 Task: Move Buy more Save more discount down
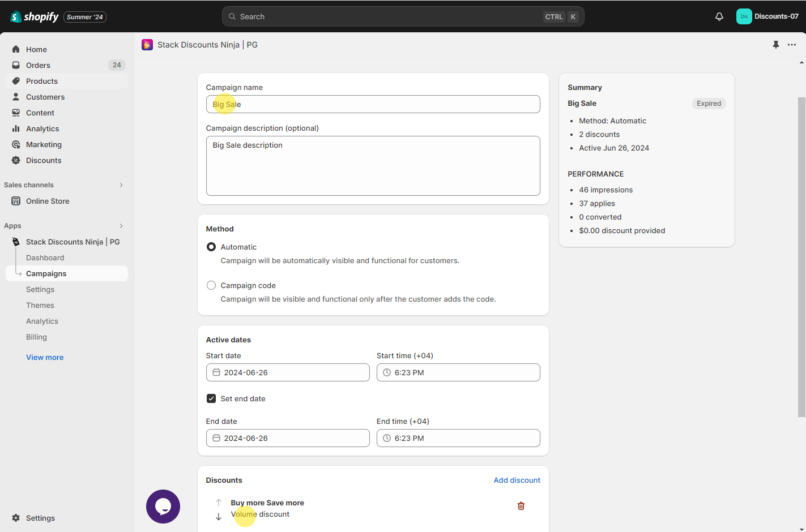(x=219, y=517)
